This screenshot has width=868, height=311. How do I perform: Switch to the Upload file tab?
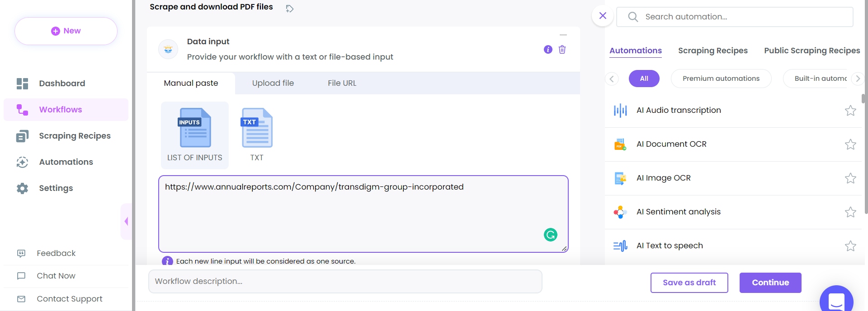pos(273,83)
